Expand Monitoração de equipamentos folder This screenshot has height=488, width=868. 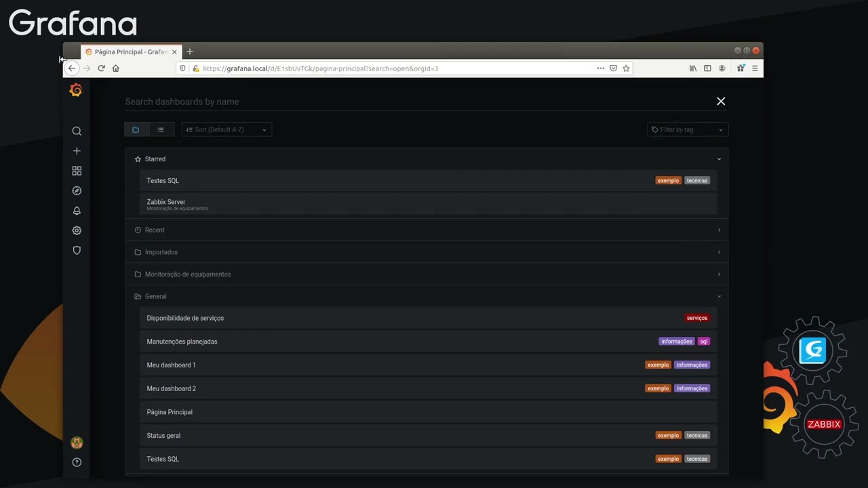[427, 274]
